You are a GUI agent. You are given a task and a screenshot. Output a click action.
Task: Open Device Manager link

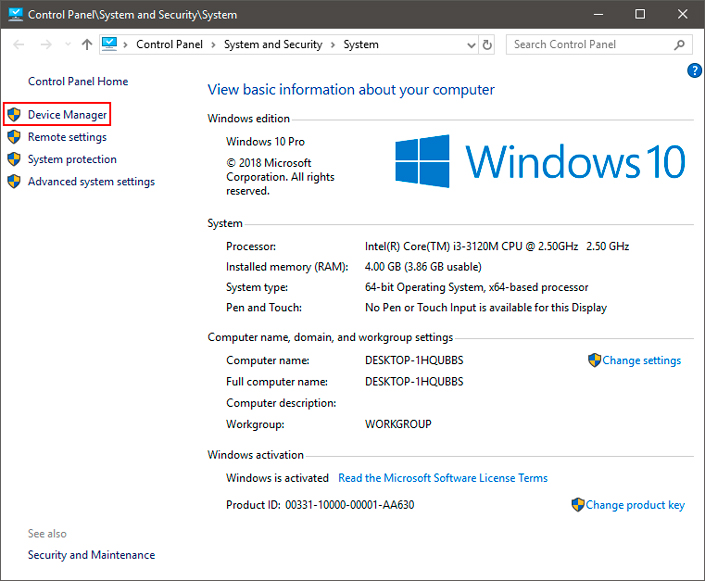(x=67, y=115)
